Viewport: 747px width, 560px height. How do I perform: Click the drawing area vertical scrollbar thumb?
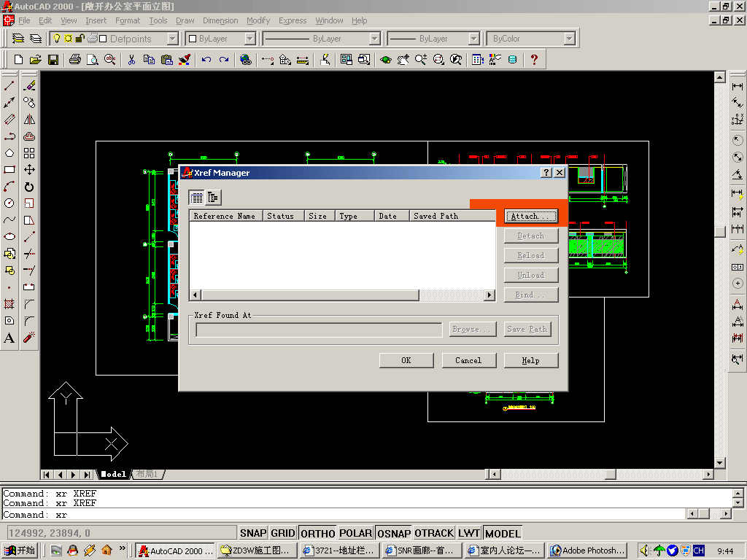point(720,231)
